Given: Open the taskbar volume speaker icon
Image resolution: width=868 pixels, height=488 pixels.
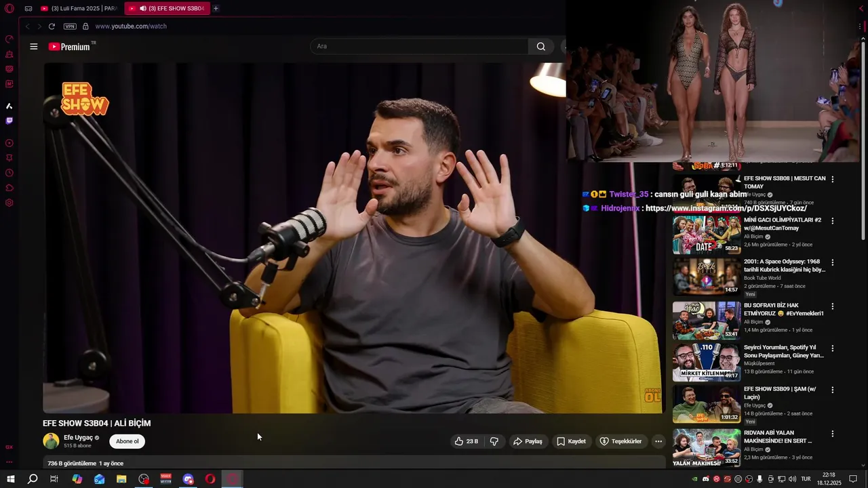Looking at the screenshot, I should tap(792, 479).
